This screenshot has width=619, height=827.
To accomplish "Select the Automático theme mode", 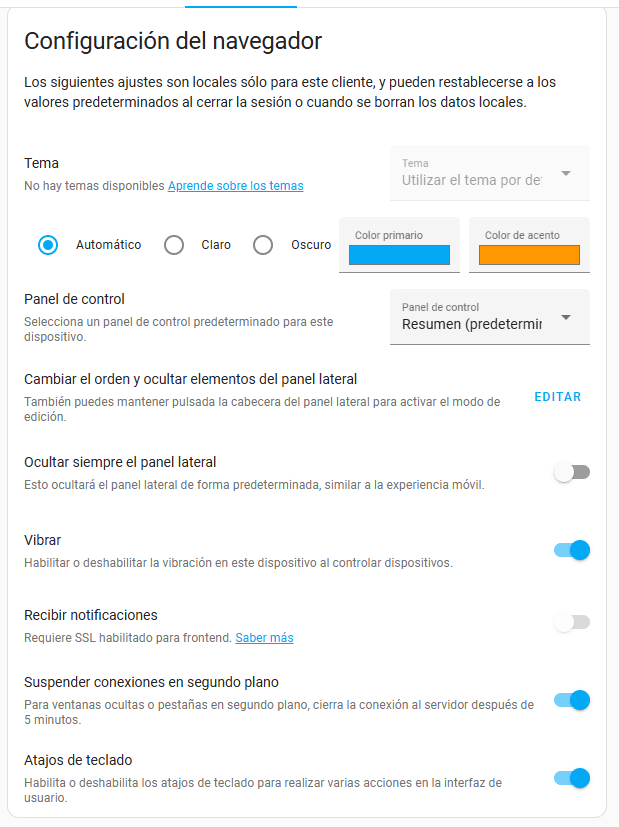I will click(x=48, y=245).
